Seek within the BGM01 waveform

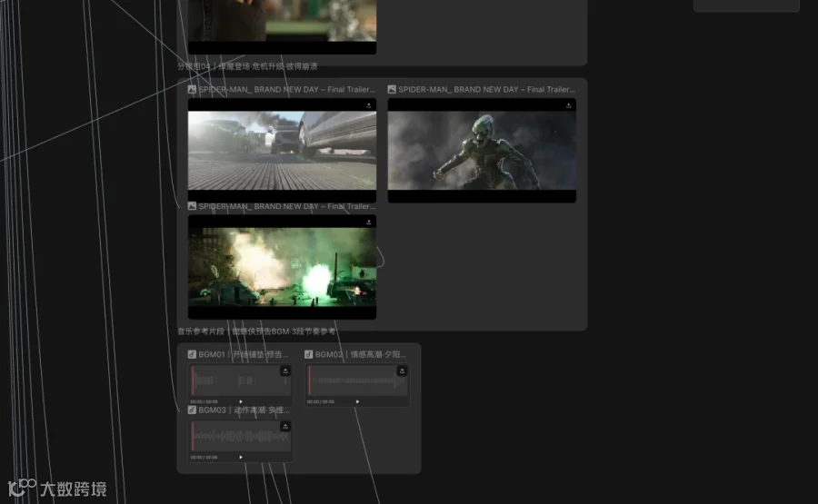241,380
